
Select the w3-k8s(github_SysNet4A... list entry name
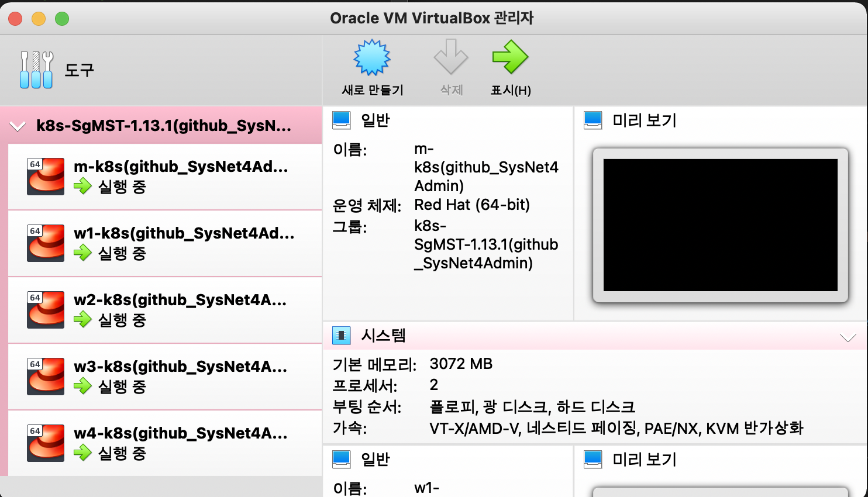(x=181, y=367)
